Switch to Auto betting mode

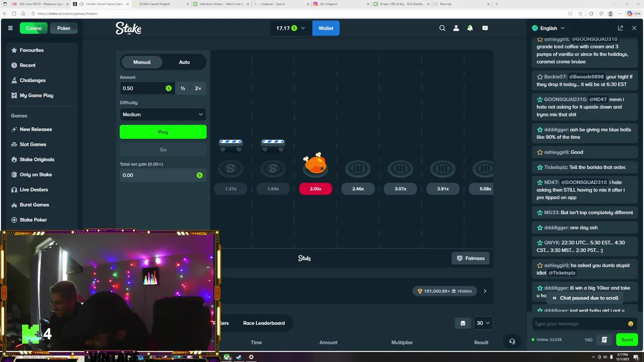[x=184, y=62]
